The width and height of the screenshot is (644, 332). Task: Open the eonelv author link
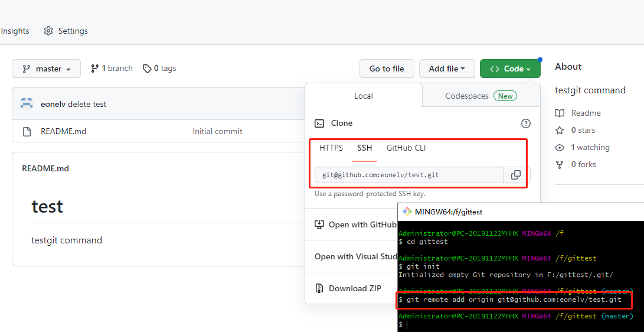(53, 104)
